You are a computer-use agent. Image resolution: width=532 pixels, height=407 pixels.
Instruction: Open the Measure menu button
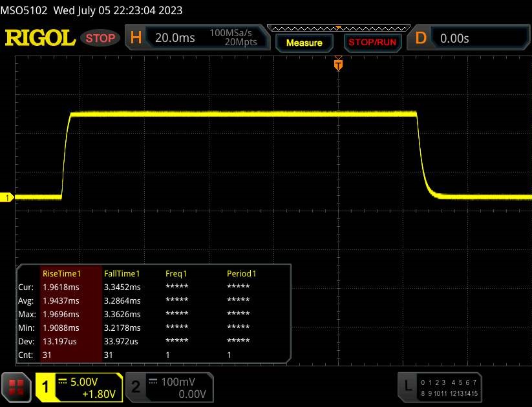click(304, 43)
